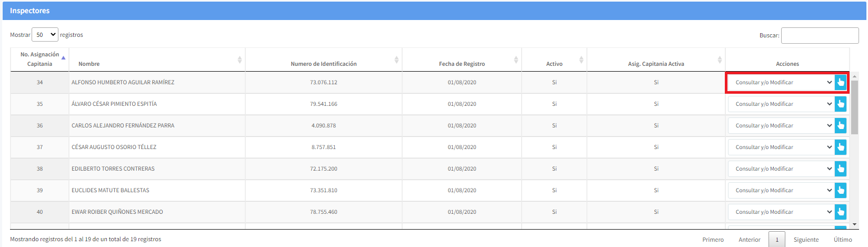Open action dropdown for Alfonso Humberto Aguilar

781,83
